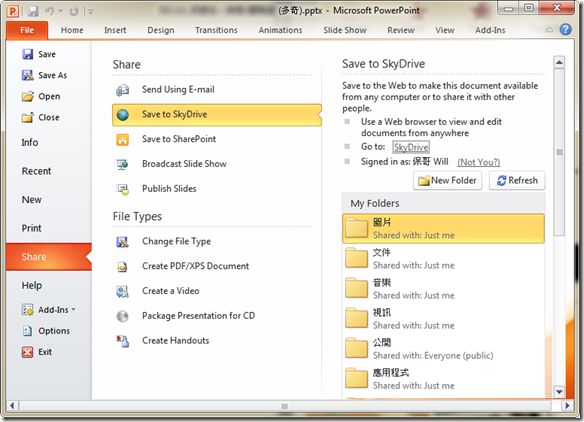This screenshot has width=584, height=422.
Task: Click the Add-Ins icon in backstage menu
Action: tap(28, 310)
